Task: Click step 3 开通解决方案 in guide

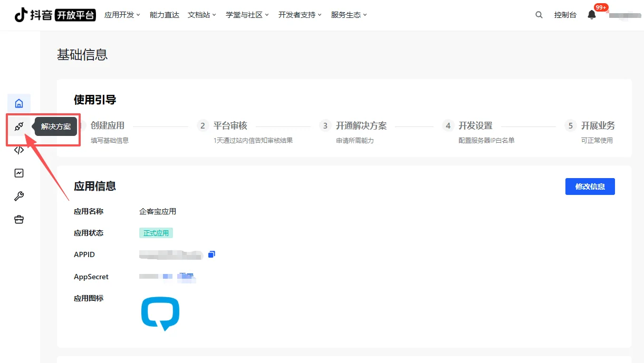Action: 361,125
